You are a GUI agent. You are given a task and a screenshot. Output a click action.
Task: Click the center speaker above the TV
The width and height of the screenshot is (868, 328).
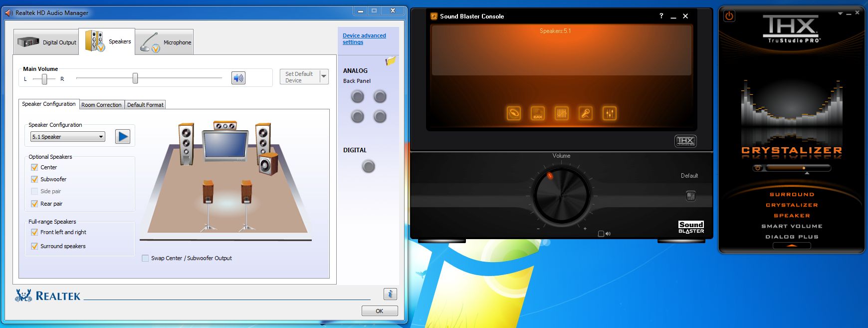pyautogui.click(x=225, y=126)
